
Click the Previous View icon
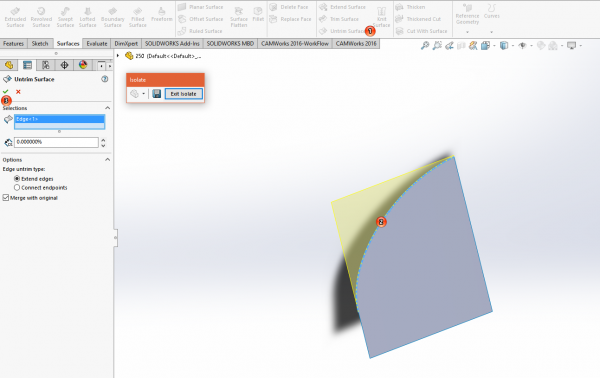point(449,46)
